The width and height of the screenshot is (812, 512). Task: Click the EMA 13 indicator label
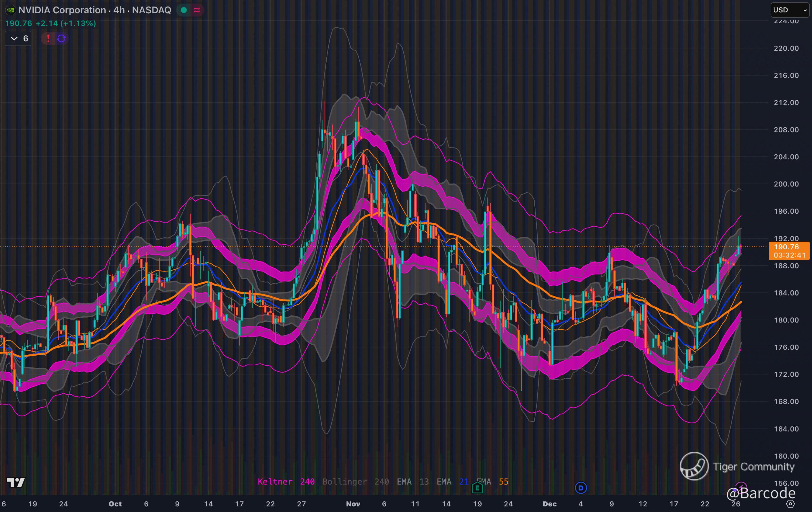413,482
